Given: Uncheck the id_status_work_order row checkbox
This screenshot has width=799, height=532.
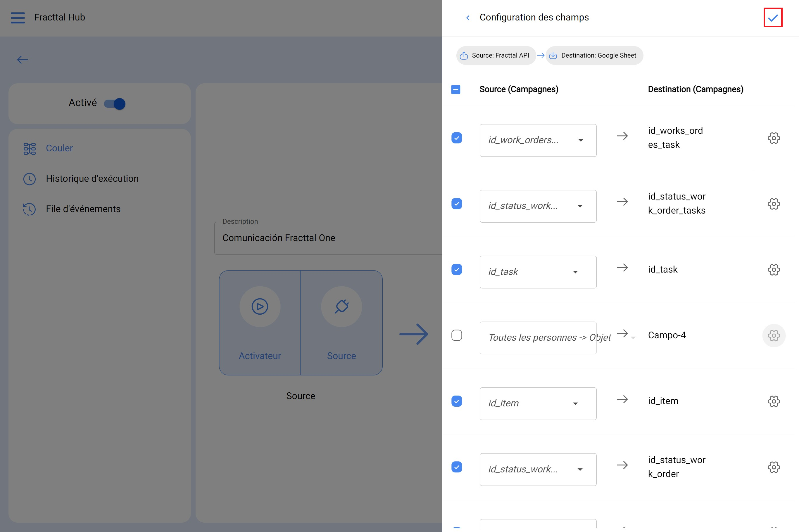Looking at the screenshot, I should tap(457, 467).
